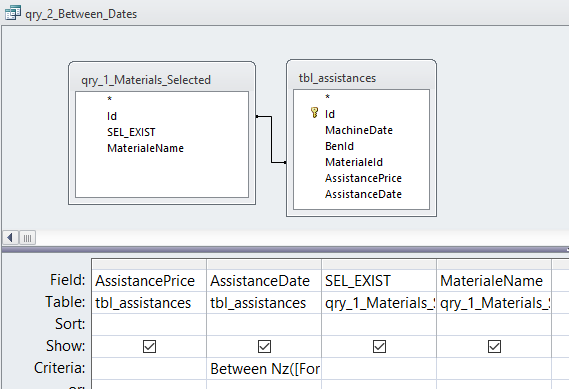Click the Between Nz criteria cell
The image size is (569, 389).
pos(264,369)
